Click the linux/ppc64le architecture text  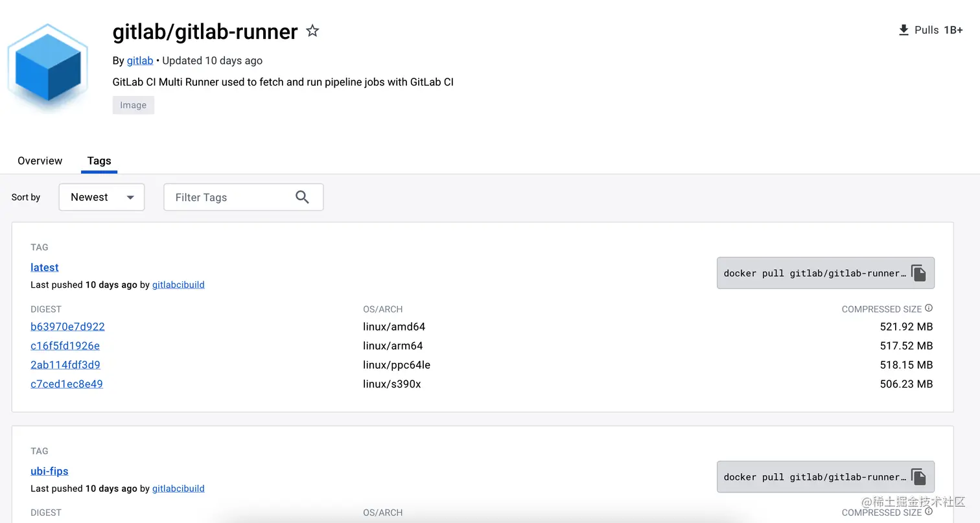click(x=397, y=365)
